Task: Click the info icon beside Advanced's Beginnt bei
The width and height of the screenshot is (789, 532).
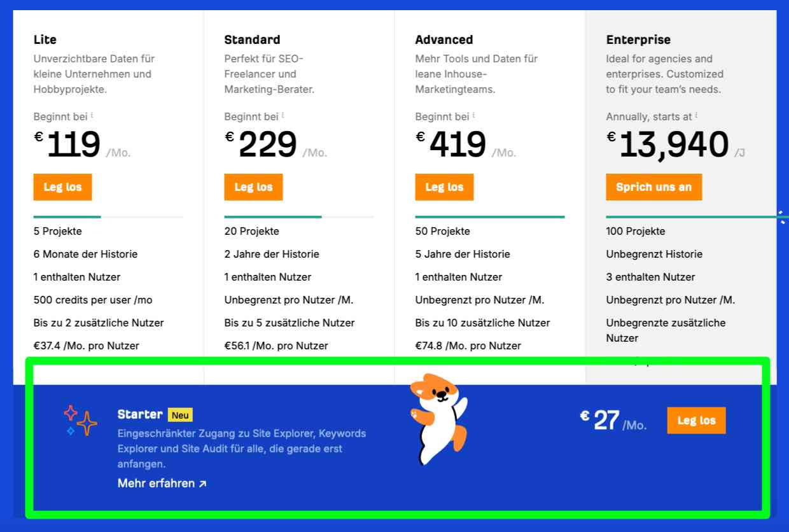Action: pos(474,115)
